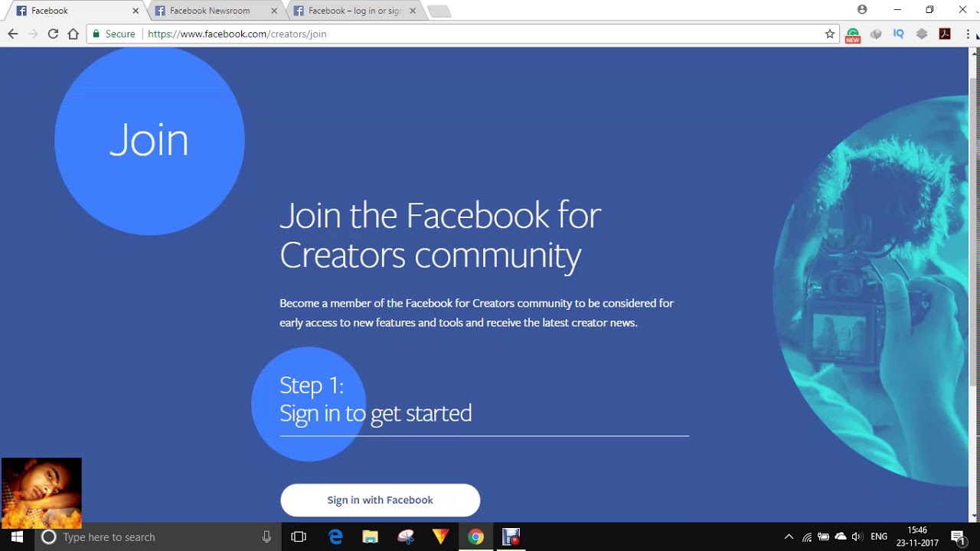Click the browser forward arrow
980x551 pixels.
[32, 34]
